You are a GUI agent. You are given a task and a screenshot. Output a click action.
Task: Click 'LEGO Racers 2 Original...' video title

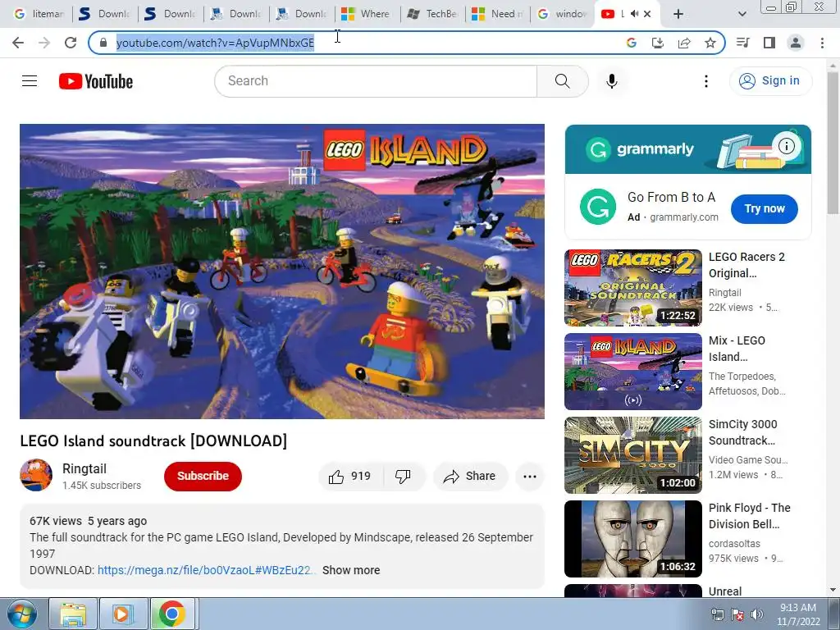746,265
